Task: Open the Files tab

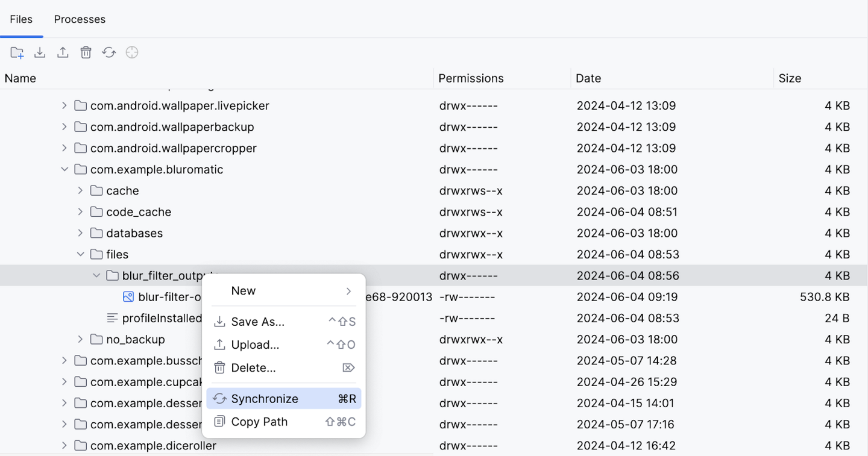Action: [21, 19]
